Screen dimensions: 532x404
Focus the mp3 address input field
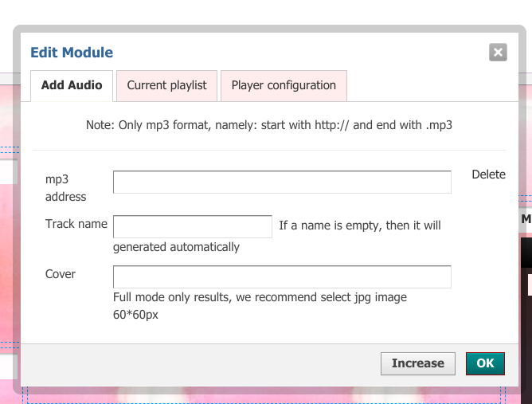point(282,182)
